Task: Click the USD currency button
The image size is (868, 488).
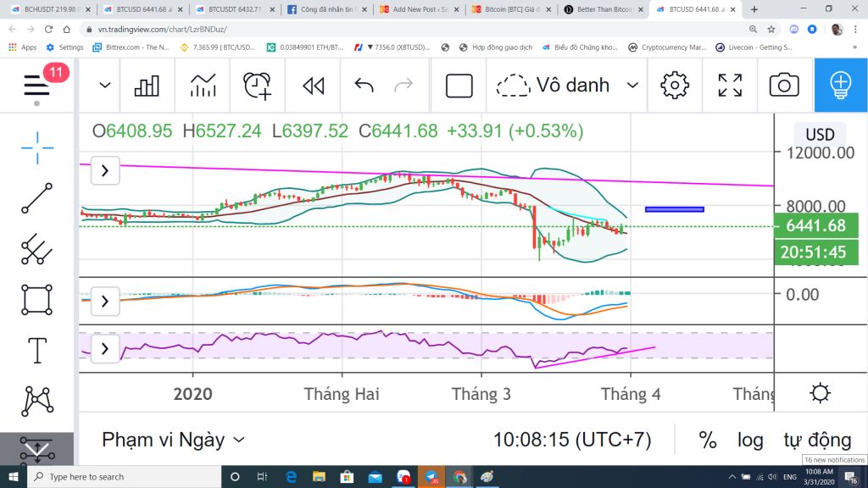Action: [820, 135]
